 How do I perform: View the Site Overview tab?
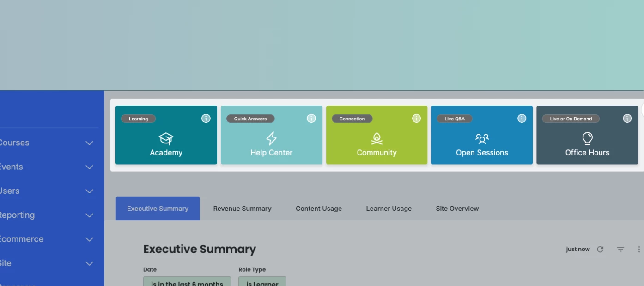[457, 209]
